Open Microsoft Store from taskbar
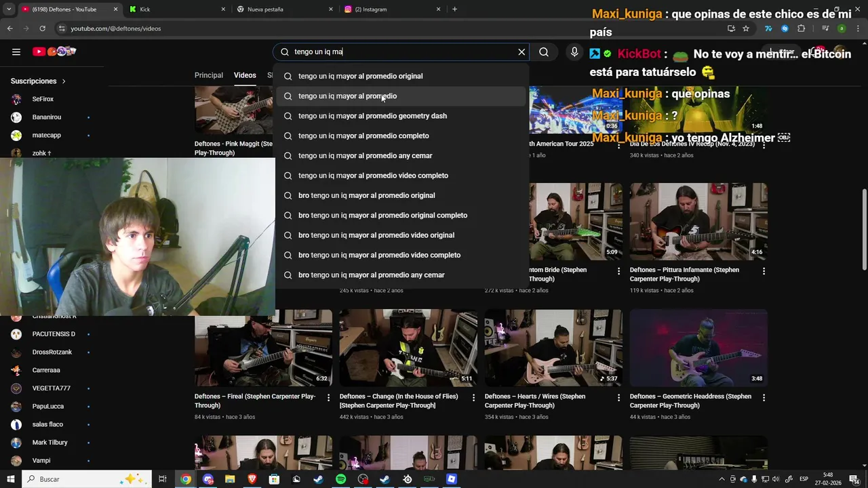This screenshot has height=488, width=868. 274,479
